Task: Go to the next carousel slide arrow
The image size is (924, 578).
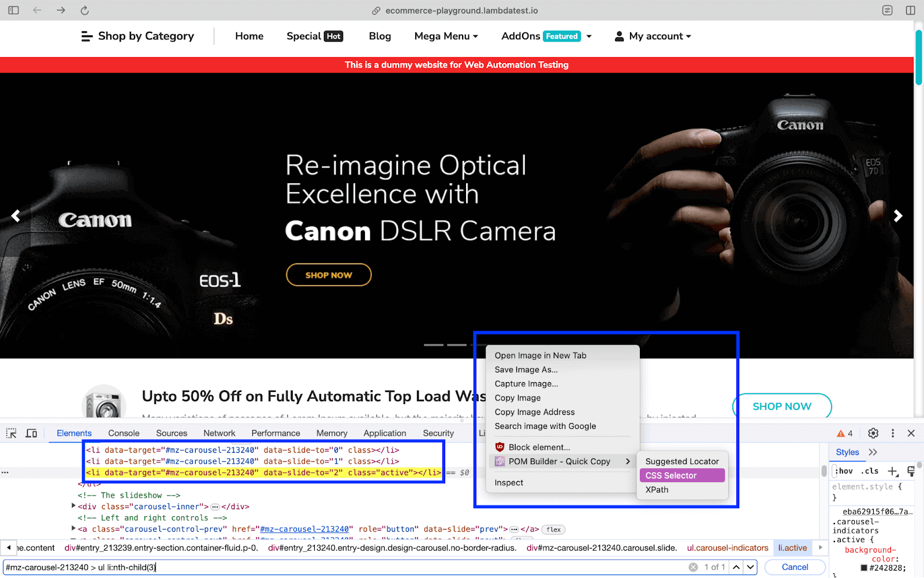Action: tap(897, 216)
